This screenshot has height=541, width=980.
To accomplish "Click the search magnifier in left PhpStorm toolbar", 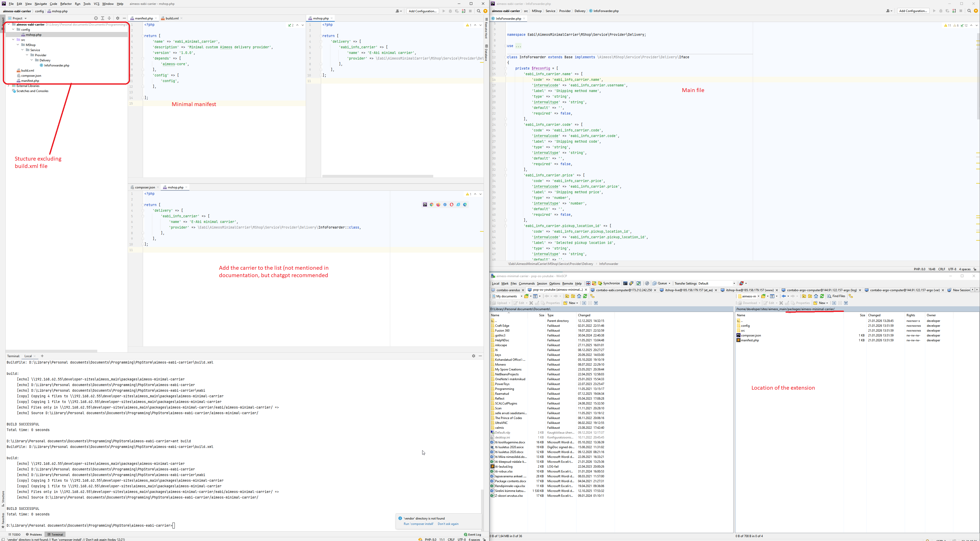I will [x=478, y=11].
